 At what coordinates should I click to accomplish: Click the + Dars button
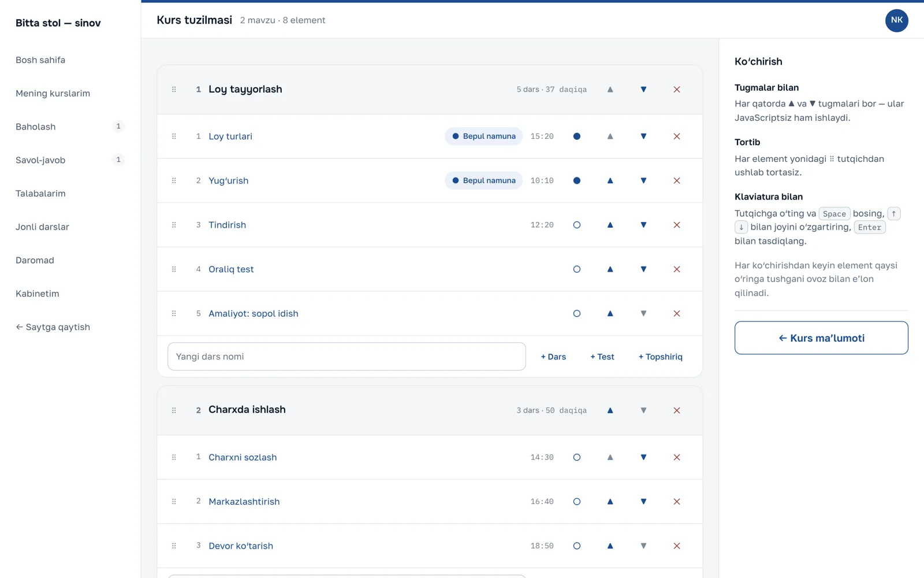pyautogui.click(x=553, y=357)
